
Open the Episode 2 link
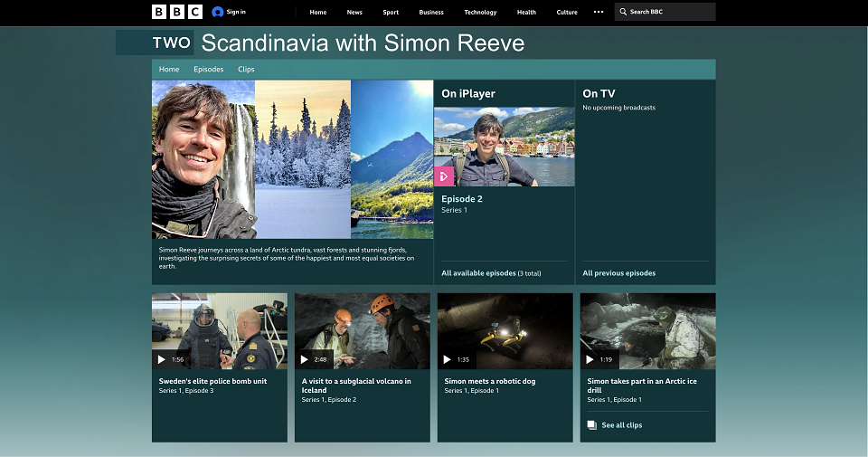coord(462,199)
